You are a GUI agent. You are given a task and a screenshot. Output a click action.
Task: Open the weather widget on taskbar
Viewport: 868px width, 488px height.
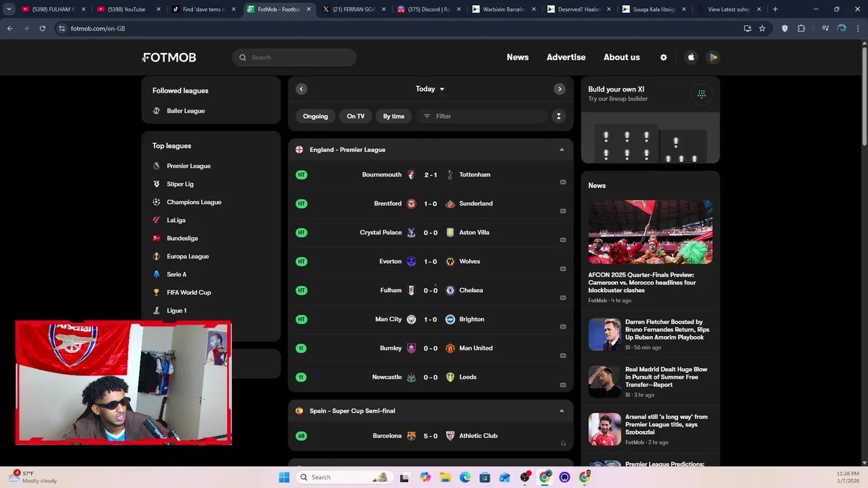(x=33, y=477)
